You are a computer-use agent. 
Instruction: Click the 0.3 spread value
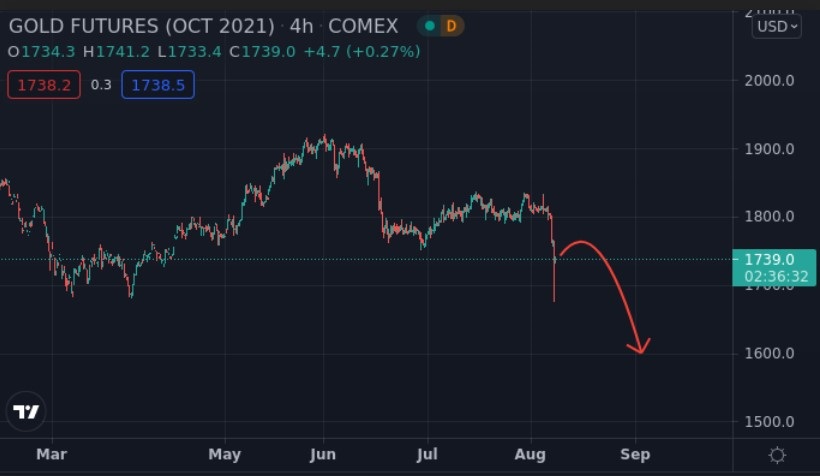101,85
